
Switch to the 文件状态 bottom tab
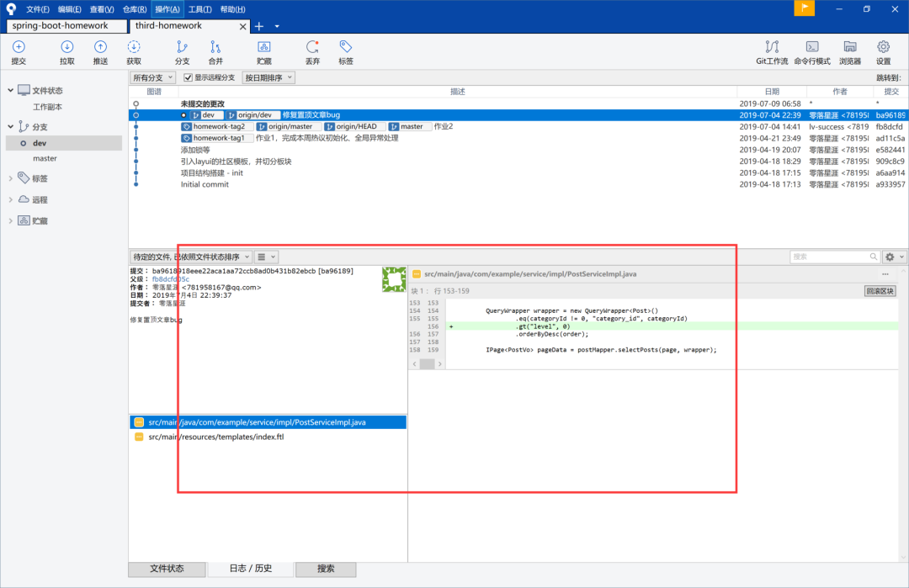coord(167,569)
